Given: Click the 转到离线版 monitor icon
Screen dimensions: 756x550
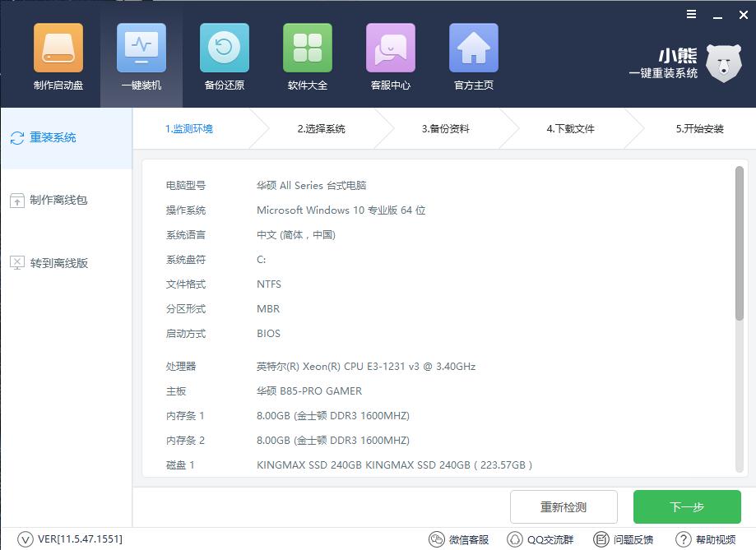Looking at the screenshot, I should [x=17, y=263].
